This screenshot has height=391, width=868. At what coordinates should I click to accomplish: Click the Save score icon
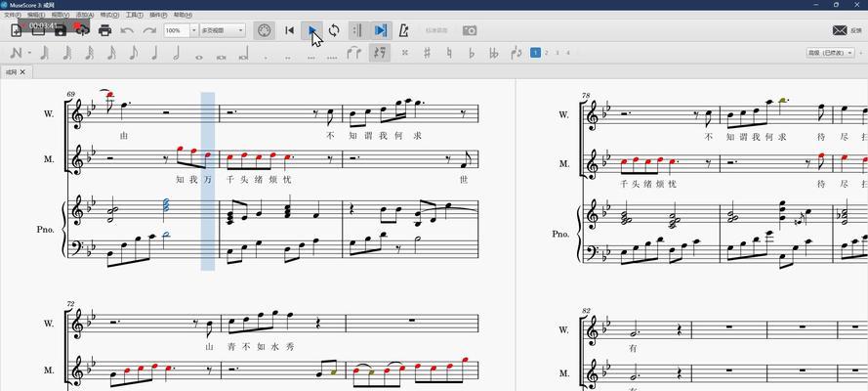61,30
